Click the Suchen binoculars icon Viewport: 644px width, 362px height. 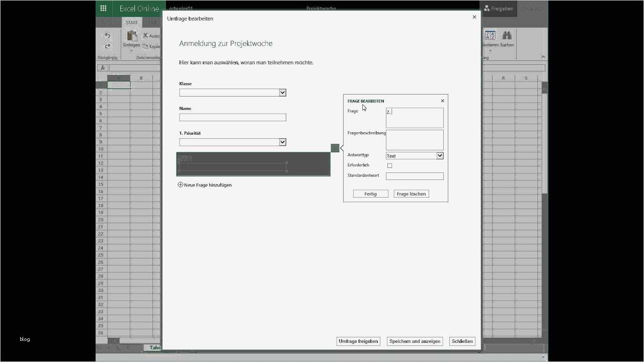(506, 35)
